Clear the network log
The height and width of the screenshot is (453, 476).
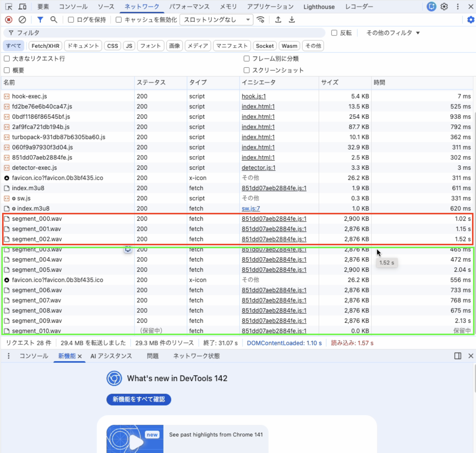pos(22,20)
